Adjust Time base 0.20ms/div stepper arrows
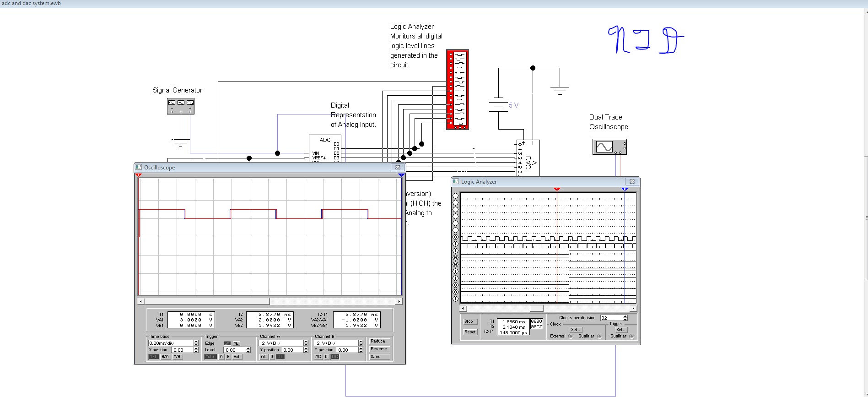This screenshot has height=397, width=868. (x=196, y=343)
